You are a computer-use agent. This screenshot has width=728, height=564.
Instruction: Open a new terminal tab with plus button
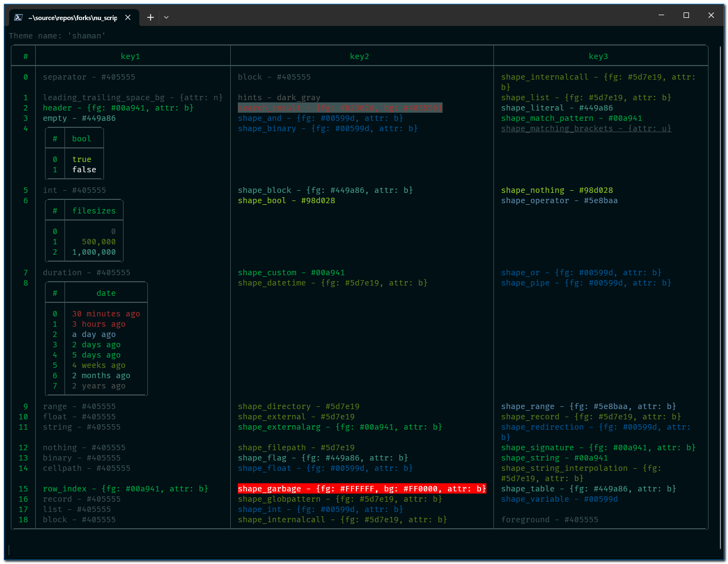pyautogui.click(x=151, y=17)
